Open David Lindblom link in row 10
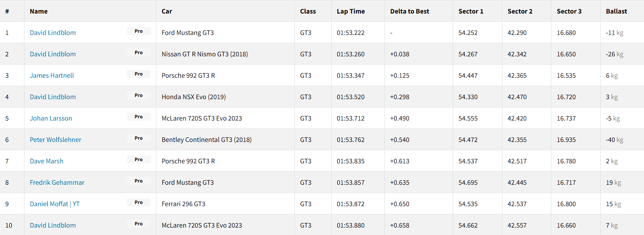Image resolution: width=644 pixels, height=235 pixels. [53, 225]
